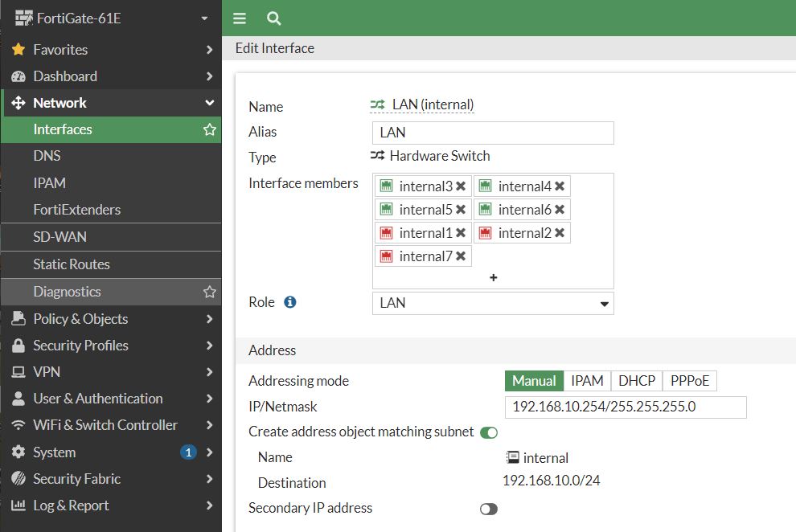Click the internal3 member tag
The width and height of the screenshot is (796, 532).
424,186
